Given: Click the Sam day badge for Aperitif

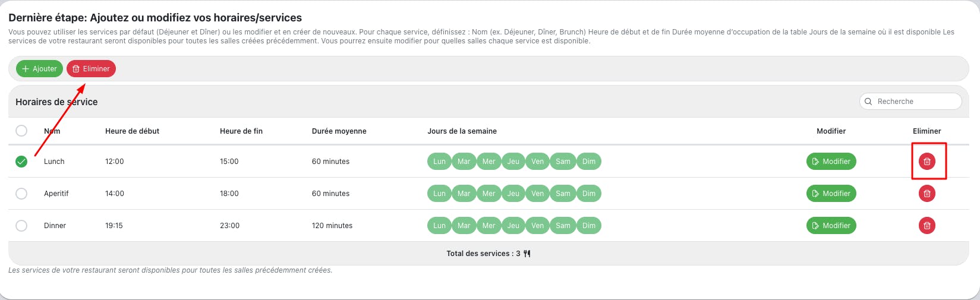Looking at the screenshot, I should [x=563, y=193].
